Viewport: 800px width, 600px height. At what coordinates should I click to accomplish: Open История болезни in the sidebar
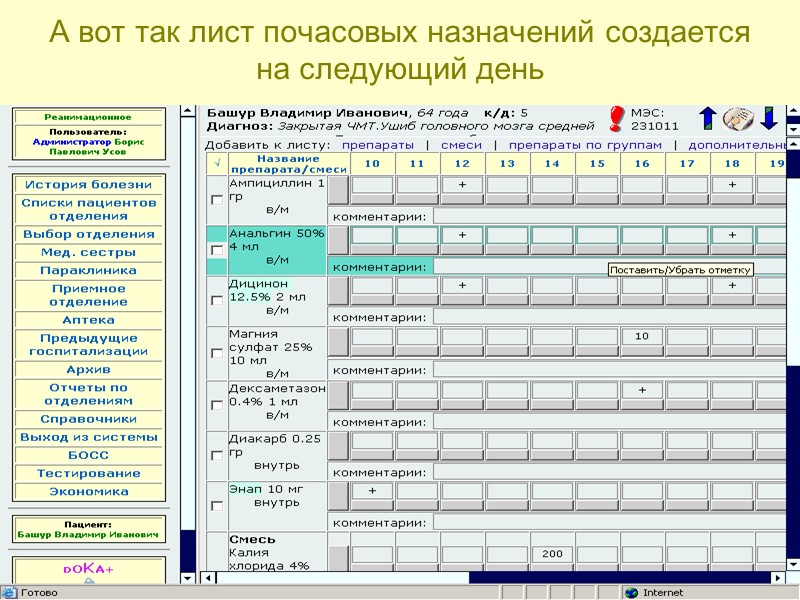coord(89,185)
